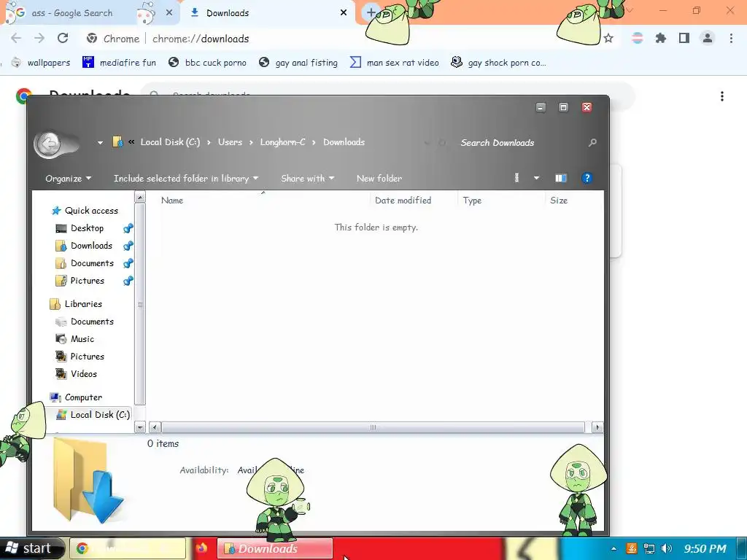This screenshot has height=560, width=747.
Task: Click New folder in Explorer toolbar
Action: [379, 178]
